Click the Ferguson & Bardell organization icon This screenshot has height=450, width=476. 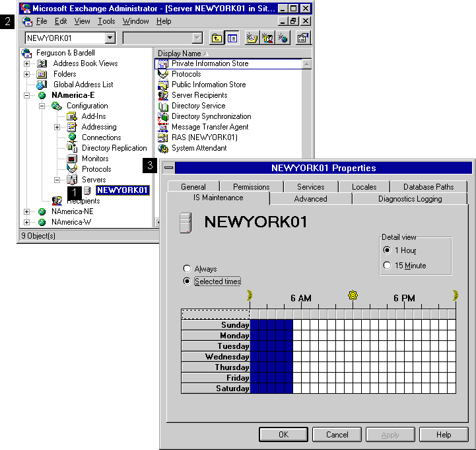point(26,53)
